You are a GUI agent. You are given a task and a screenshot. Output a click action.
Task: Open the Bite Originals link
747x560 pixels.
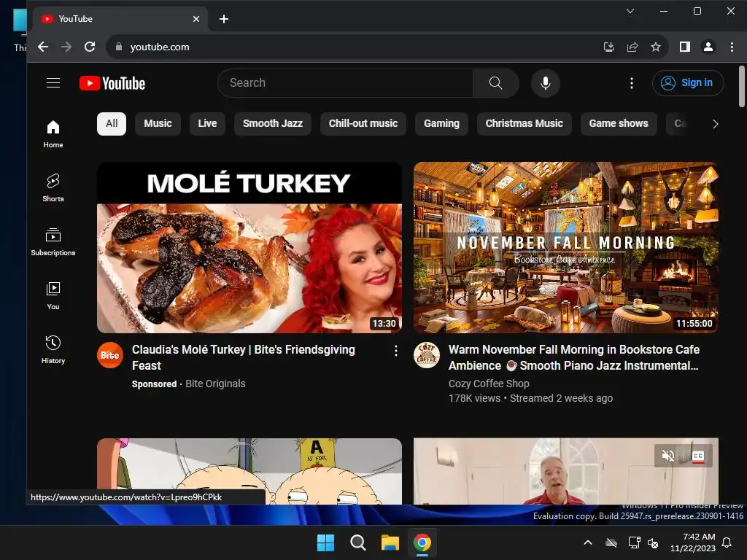click(x=215, y=384)
